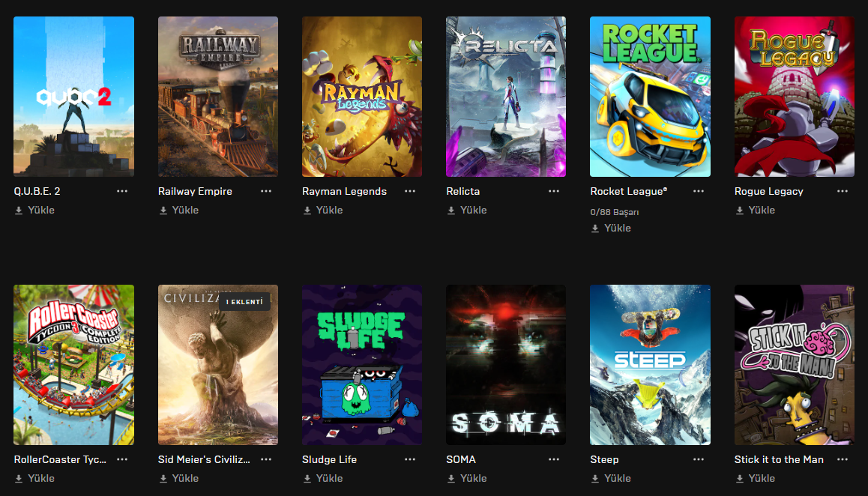Open the Rayman Legends three-dot options menu
Screen dimensions: 868x496
410,191
